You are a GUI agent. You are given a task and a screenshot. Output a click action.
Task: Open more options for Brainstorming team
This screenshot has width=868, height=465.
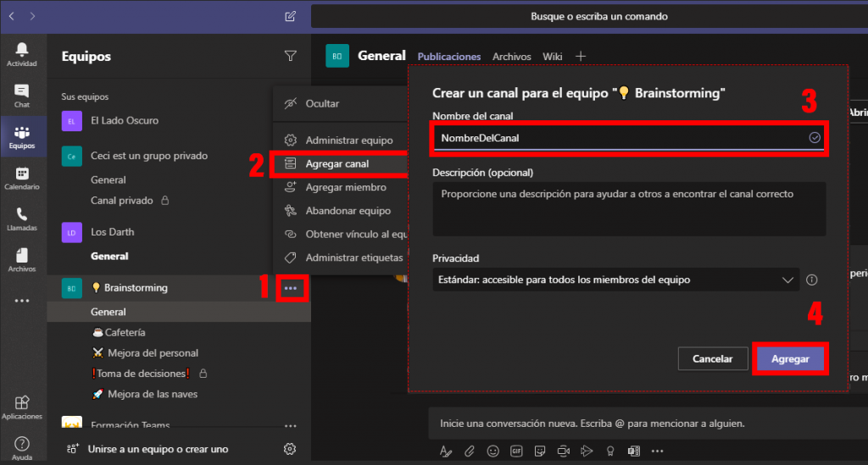click(291, 288)
